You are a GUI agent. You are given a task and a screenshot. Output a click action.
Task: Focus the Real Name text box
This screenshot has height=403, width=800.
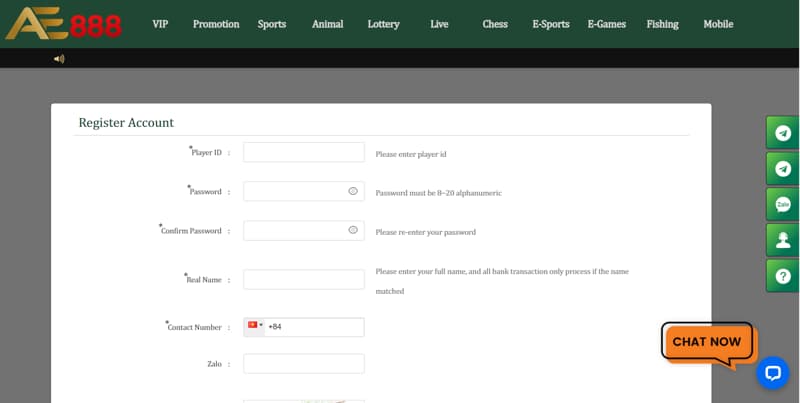tap(304, 280)
